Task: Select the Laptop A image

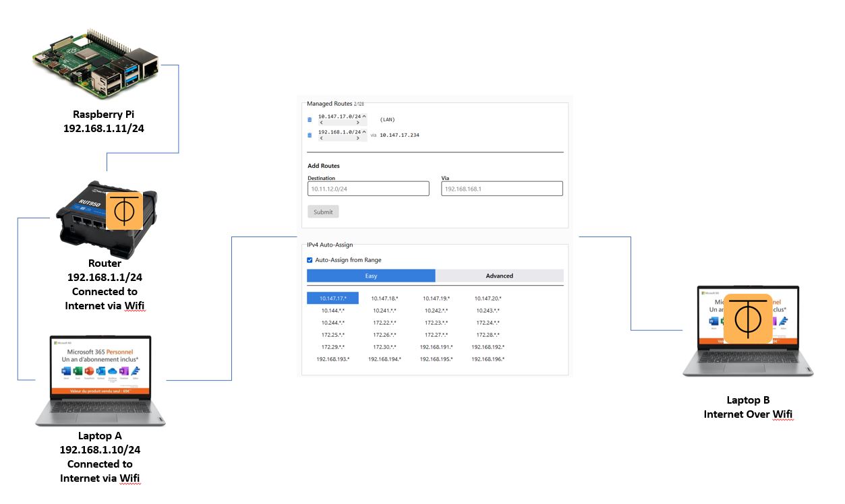Action: pyautogui.click(x=100, y=381)
